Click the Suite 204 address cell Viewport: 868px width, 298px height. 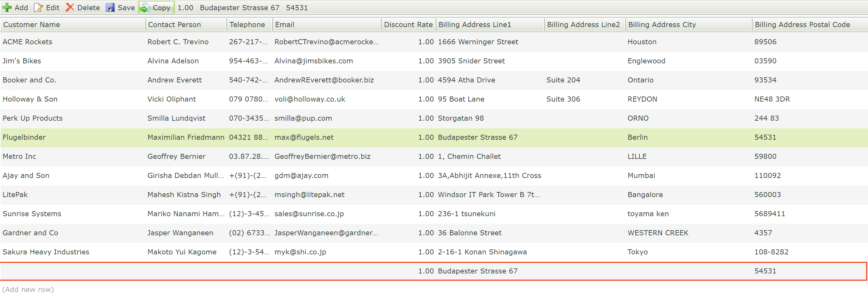pos(563,80)
